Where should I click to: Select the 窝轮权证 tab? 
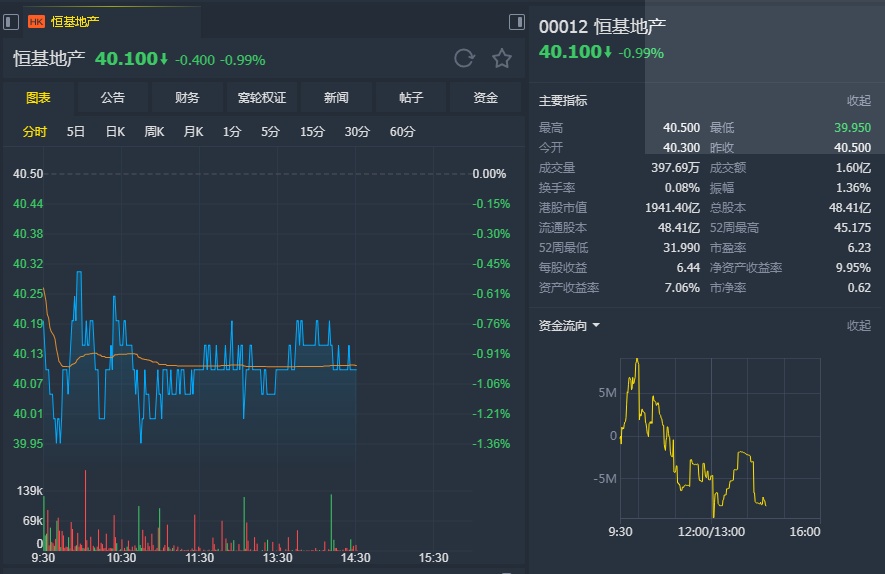click(x=262, y=98)
